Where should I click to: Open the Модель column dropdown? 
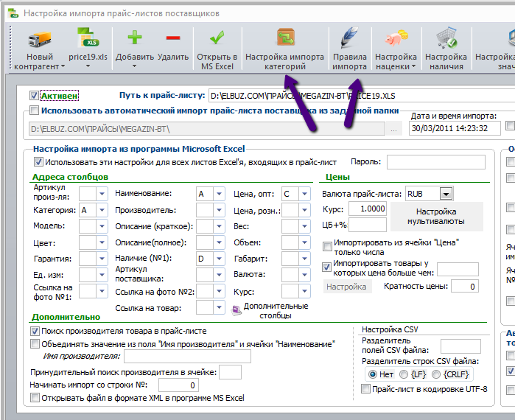[102, 226]
